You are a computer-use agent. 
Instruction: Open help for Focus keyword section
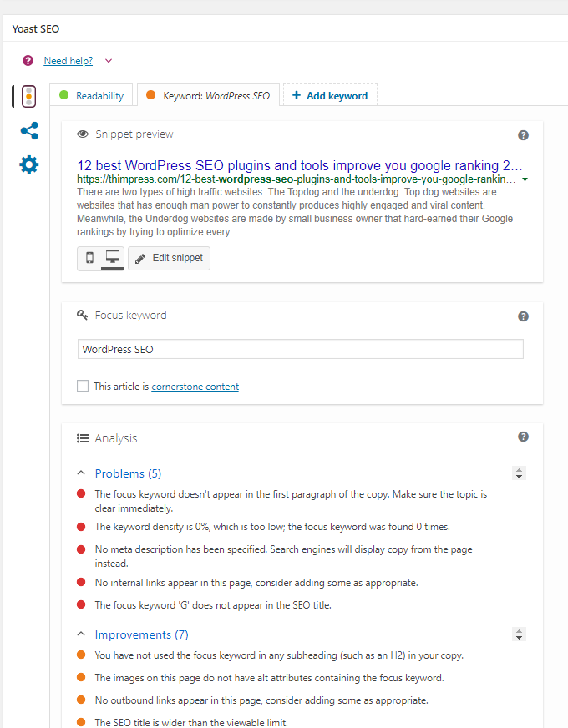(x=523, y=316)
